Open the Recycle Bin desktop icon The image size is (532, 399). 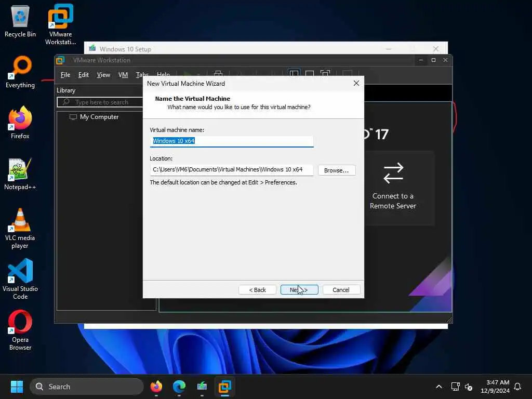click(x=20, y=21)
